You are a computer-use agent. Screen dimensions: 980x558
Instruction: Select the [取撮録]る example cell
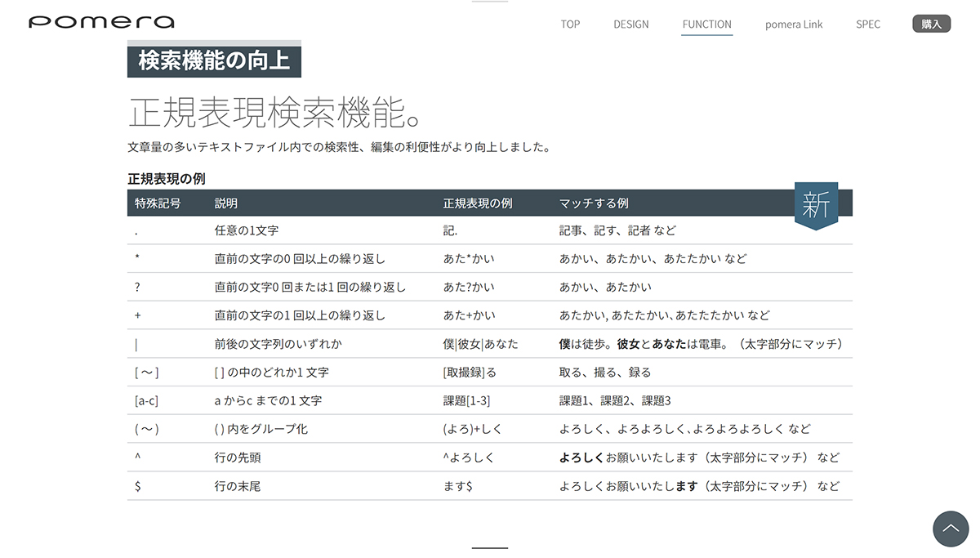[470, 373]
